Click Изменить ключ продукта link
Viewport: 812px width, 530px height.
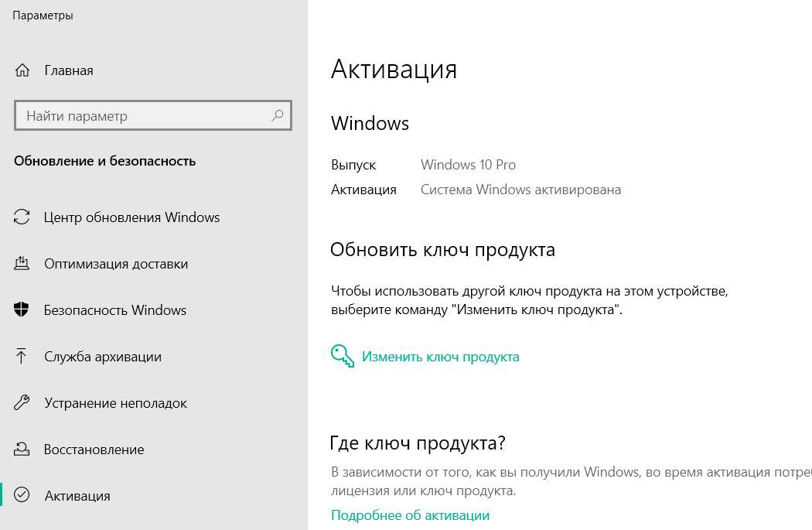pos(440,357)
